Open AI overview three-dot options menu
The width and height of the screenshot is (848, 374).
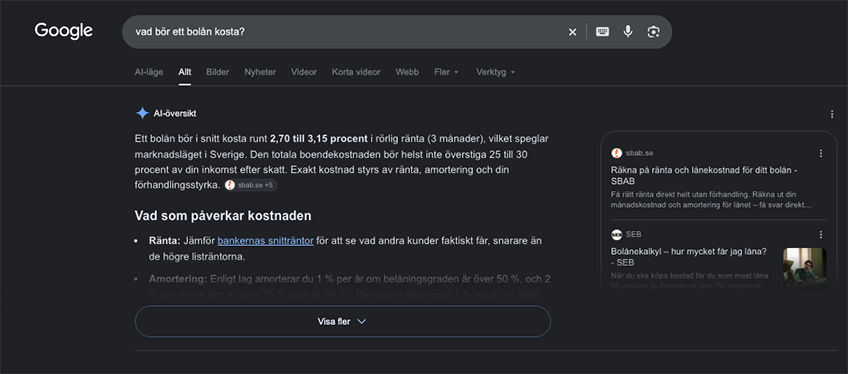(832, 114)
